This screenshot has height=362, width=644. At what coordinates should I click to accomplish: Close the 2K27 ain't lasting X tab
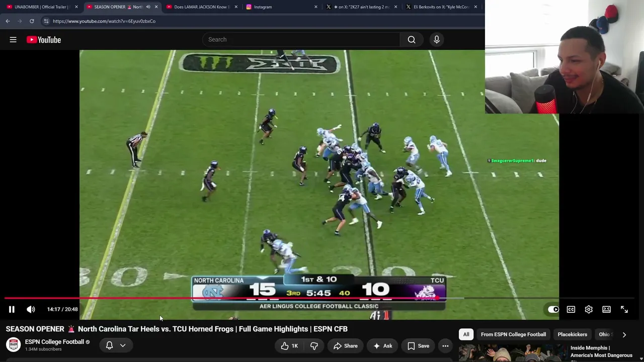395,7
